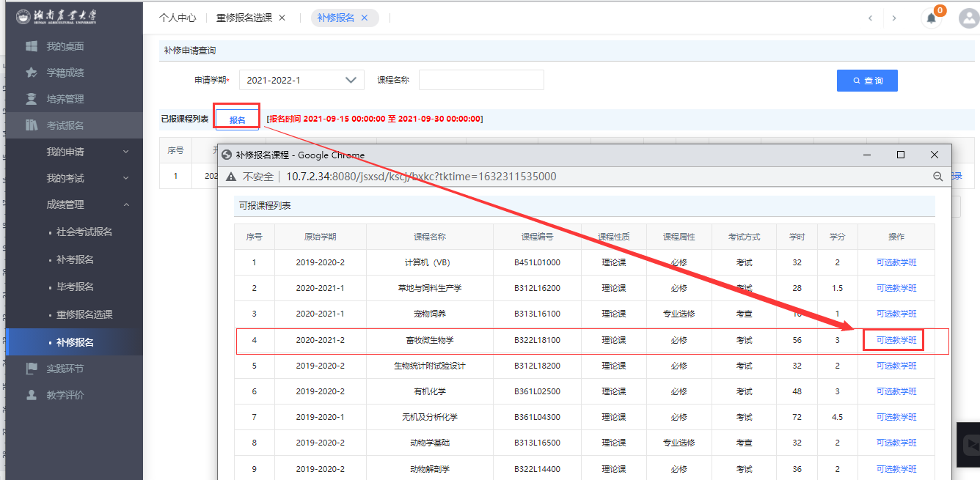Click the 报名 button
This screenshot has width=980, height=480.
tap(237, 120)
